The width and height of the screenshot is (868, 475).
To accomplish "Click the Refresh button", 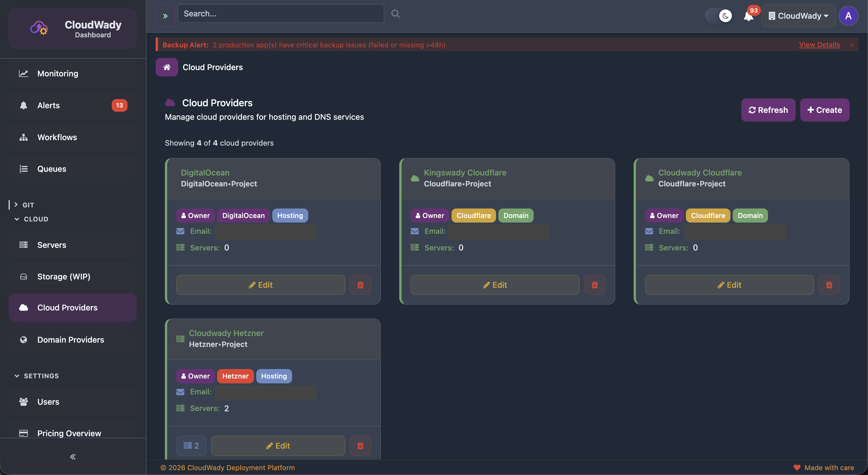I will coord(768,110).
